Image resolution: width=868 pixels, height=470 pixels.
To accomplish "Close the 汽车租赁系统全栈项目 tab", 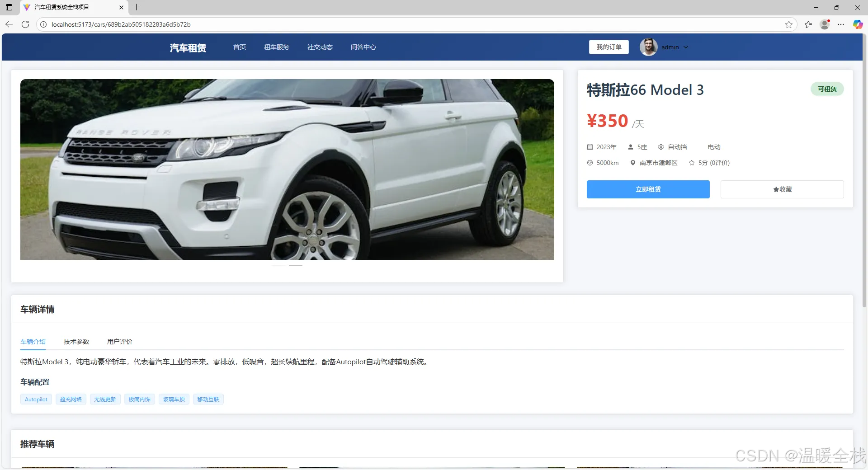I will 121,7.
